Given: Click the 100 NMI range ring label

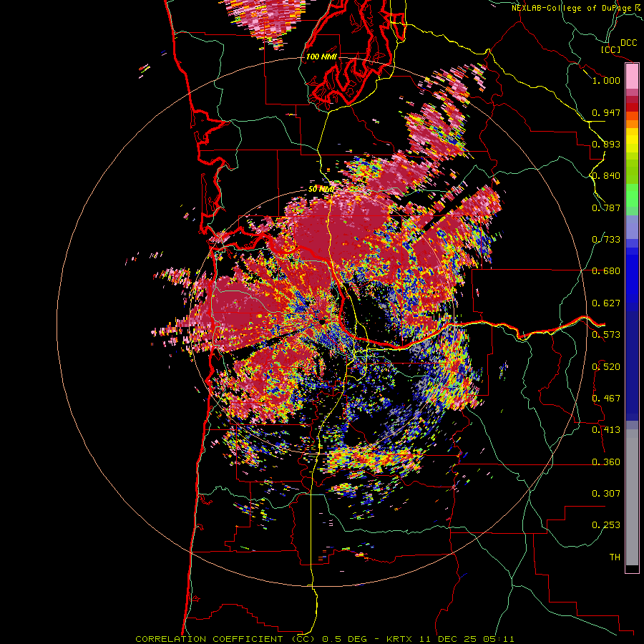Looking at the screenshot, I should pyautogui.click(x=321, y=57).
